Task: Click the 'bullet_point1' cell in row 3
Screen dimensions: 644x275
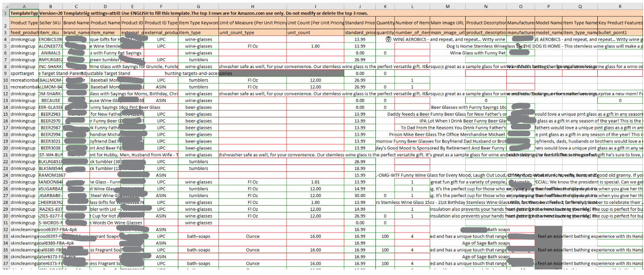Action: coord(620,33)
